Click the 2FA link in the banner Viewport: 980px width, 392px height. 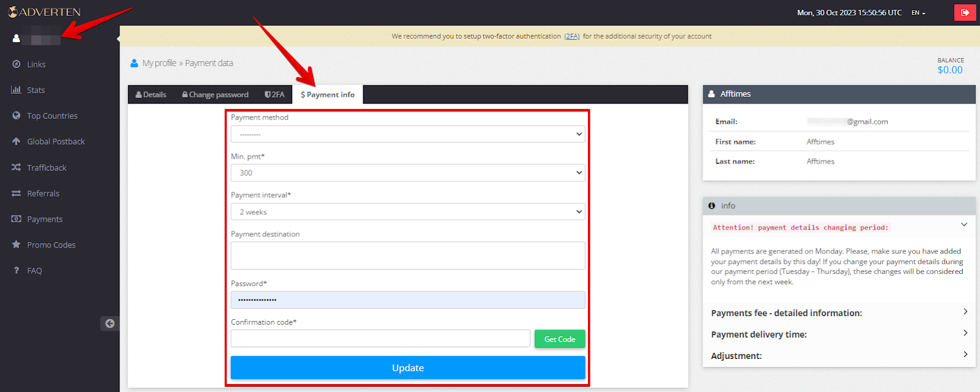tap(572, 36)
